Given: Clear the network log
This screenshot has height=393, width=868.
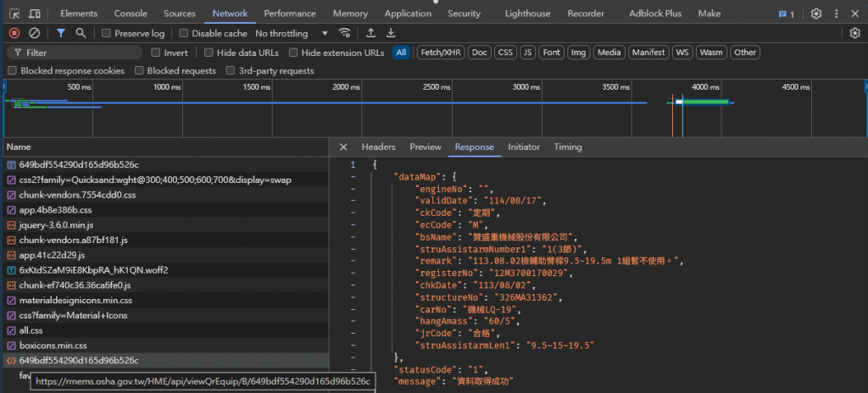Looking at the screenshot, I should click(34, 33).
